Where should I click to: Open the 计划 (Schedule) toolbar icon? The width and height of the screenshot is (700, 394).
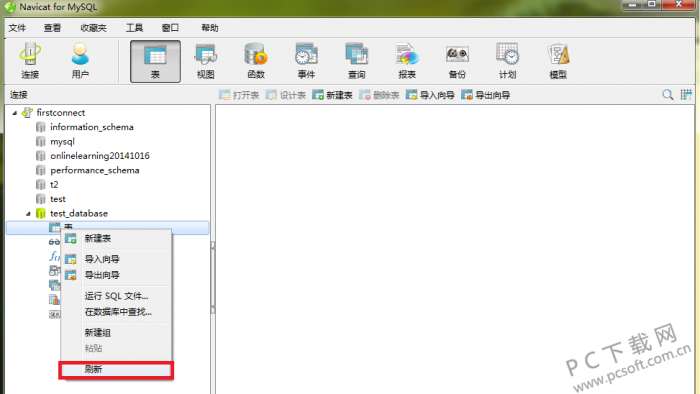(508, 61)
